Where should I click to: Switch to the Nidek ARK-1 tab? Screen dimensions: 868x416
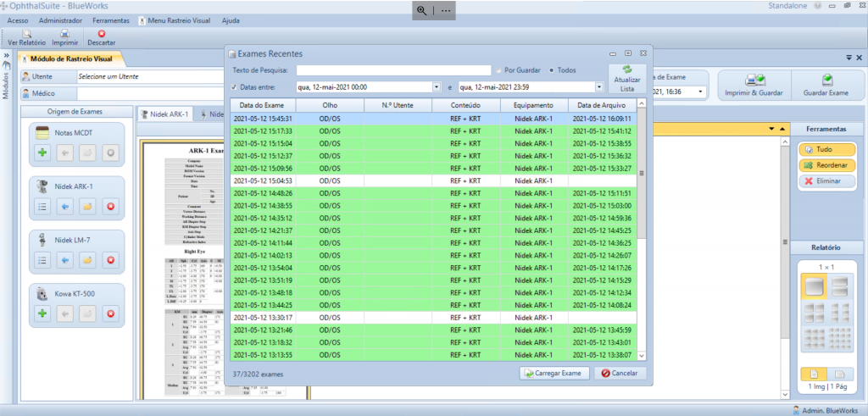click(x=165, y=114)
